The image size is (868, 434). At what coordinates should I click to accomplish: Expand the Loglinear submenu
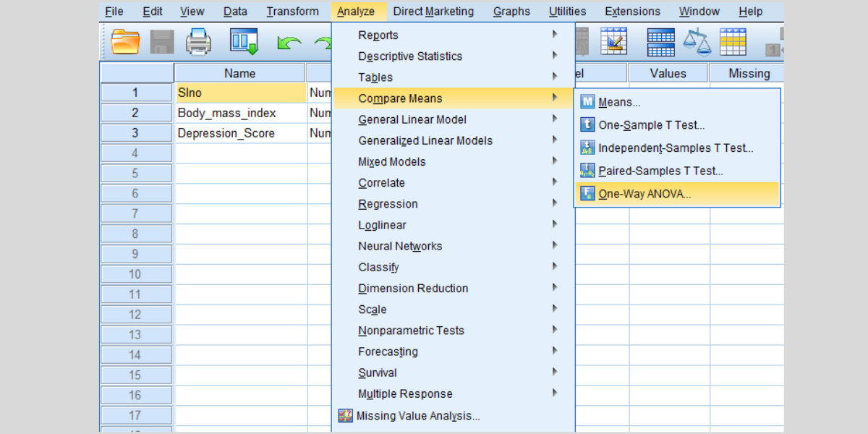tap(454, 225)
